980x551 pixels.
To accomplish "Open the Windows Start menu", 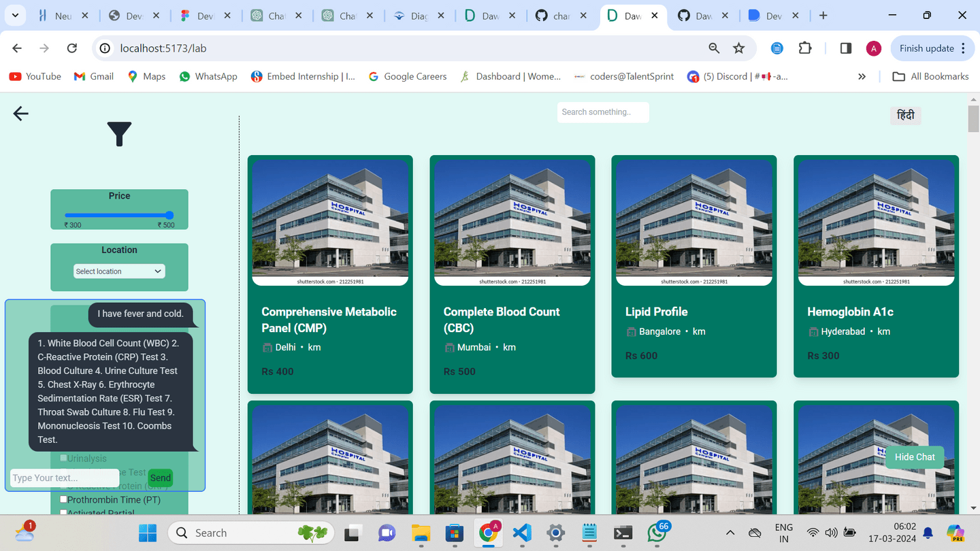I will click(x=147, y=533).
